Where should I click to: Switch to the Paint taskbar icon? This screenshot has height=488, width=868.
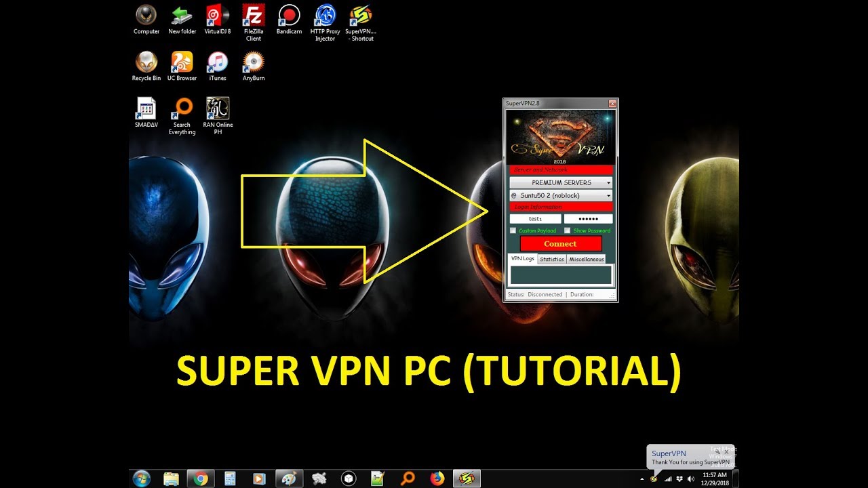click(289, 479)
